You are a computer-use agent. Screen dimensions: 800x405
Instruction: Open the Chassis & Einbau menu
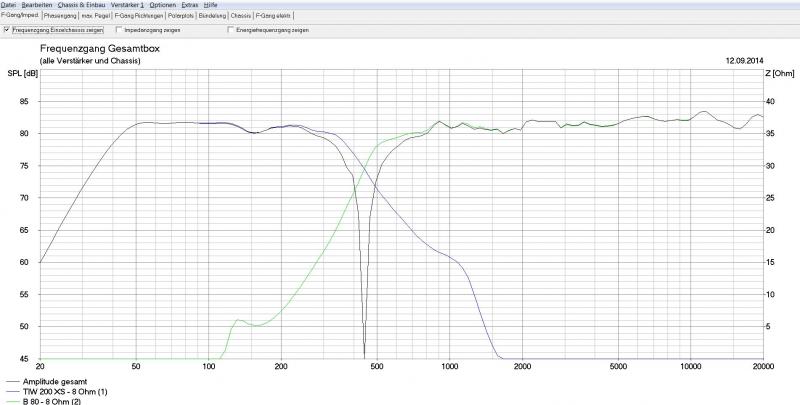click(x=82, y=5)
